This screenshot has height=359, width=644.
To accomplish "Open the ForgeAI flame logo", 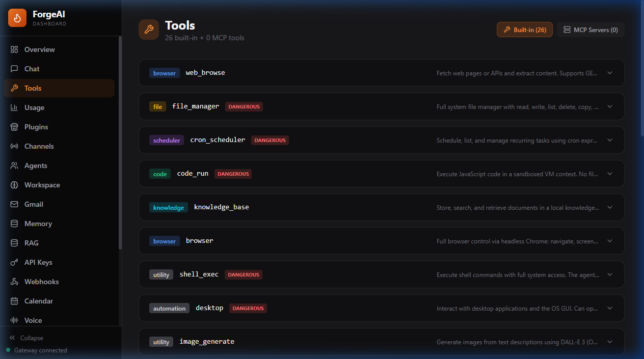I will pos(17,18).
